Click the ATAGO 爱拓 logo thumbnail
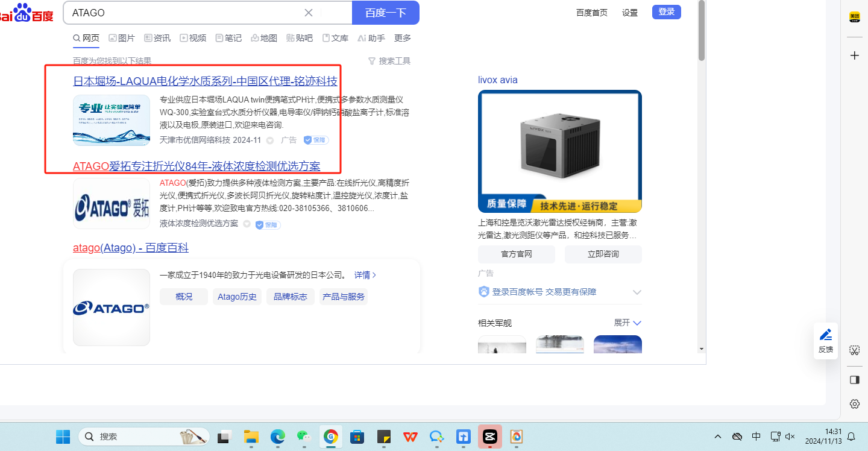This screenshot has height=451, width=868. coord(112,203)
